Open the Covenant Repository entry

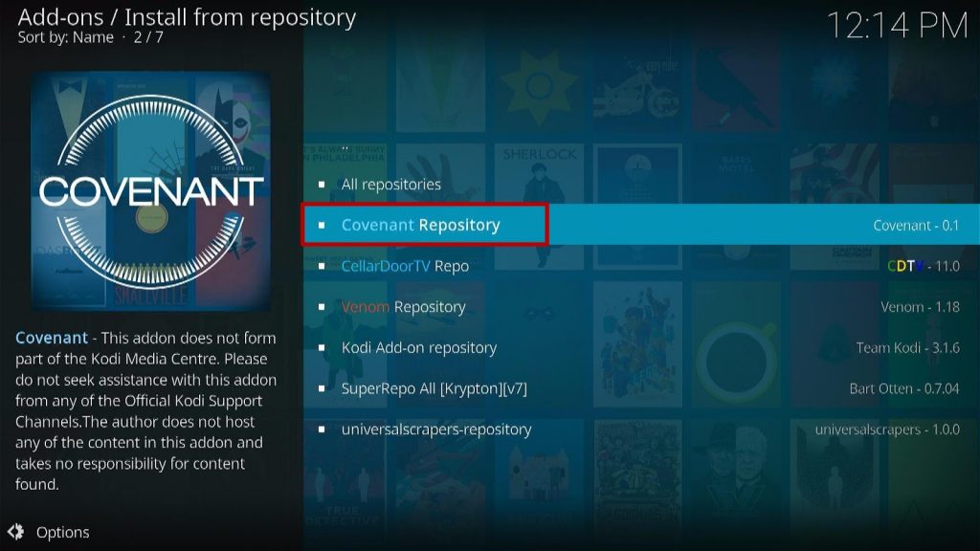pos(641,224)
